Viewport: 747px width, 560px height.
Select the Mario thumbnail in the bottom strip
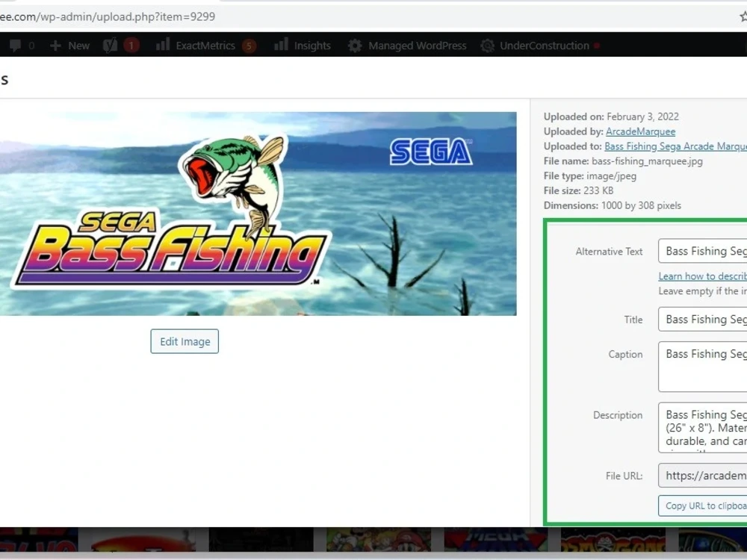click(378, 539)
